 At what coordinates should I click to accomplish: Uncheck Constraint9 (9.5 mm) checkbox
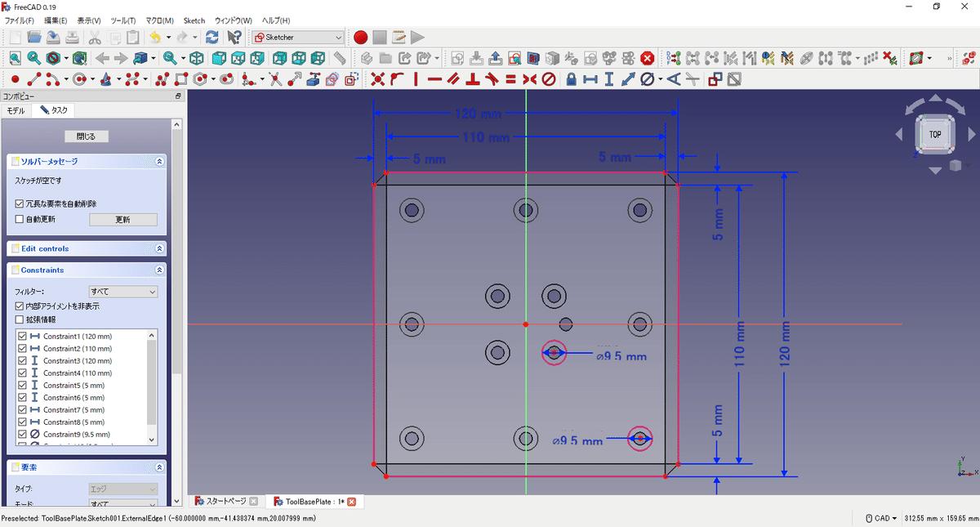(x=23, y=435)
